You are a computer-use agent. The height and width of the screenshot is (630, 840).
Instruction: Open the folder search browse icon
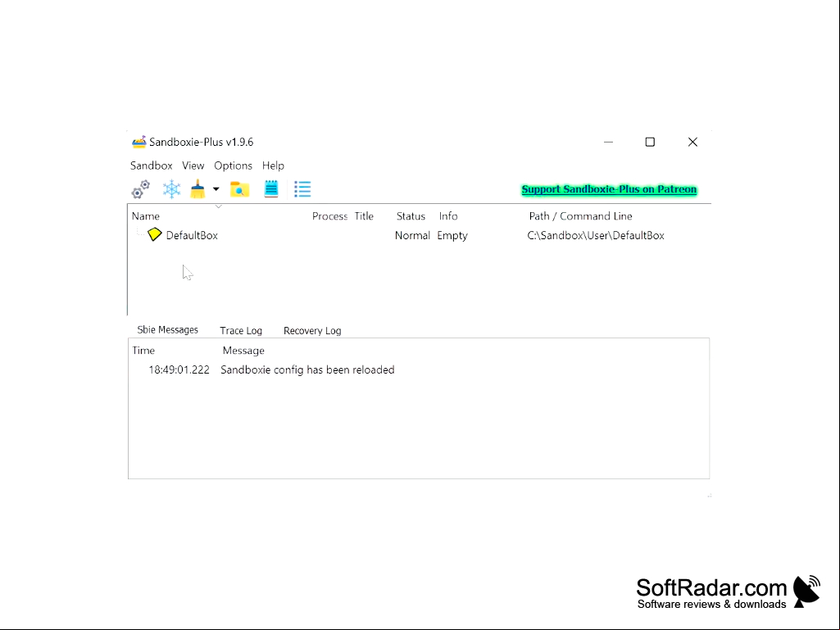[239, 189]
